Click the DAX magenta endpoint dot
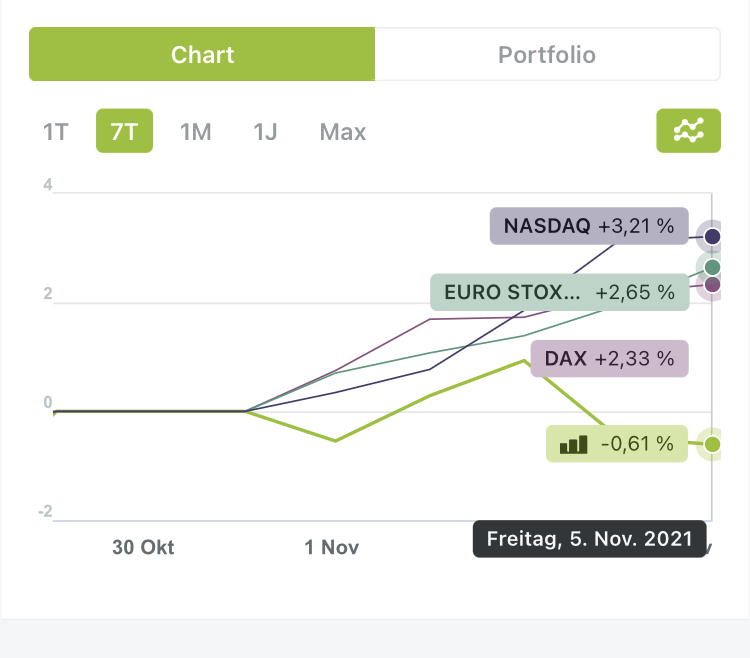This screenshot has width=750, height=658. click(x=712, y=285)
